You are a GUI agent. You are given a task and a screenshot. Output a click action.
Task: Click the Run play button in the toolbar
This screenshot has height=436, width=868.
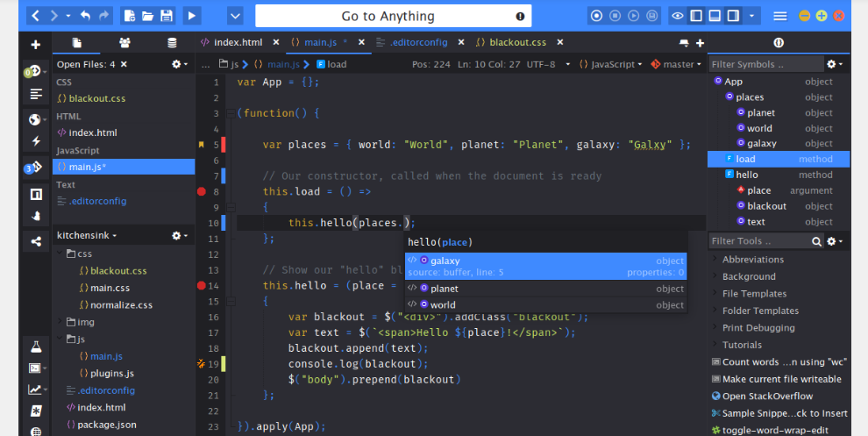click(191, 16)
